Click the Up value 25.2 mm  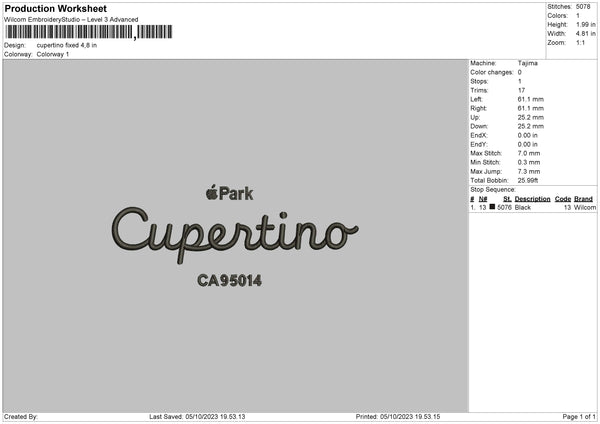(x=531, y=117)
